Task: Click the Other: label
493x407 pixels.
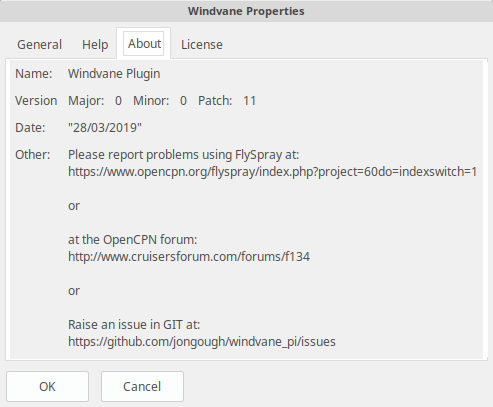Action: coord(33,155)
